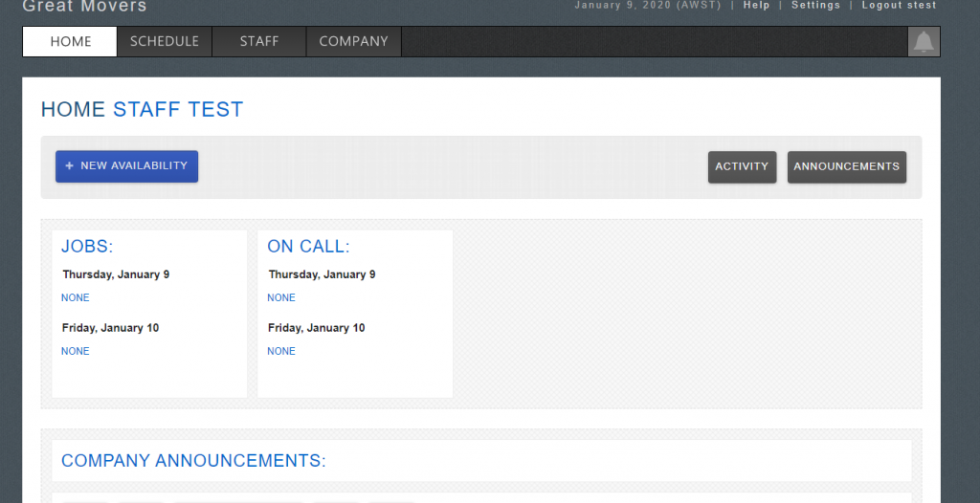Select NONE under Jobs Thursday, January 9
The height and width of the screenshot is (503, 980).
(76, 297)
